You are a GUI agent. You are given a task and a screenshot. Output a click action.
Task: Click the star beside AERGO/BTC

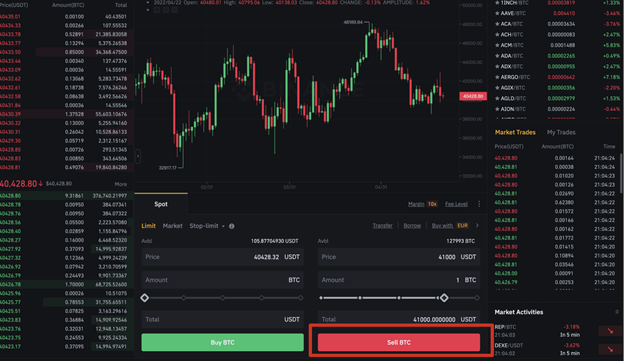coord(497,77)
